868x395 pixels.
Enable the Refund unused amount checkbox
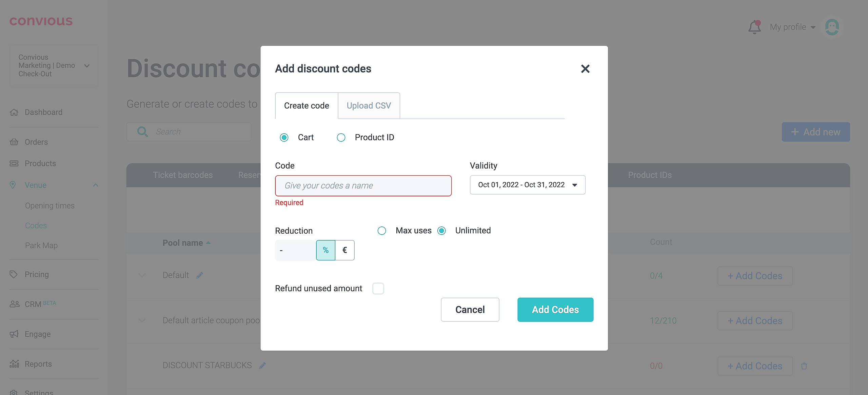378,289
